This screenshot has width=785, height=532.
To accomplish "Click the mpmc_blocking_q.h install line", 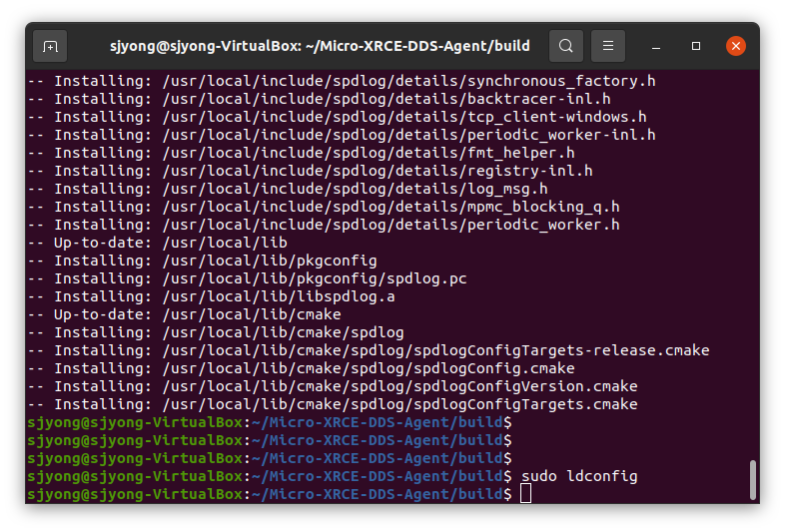I will coord(324,208).
